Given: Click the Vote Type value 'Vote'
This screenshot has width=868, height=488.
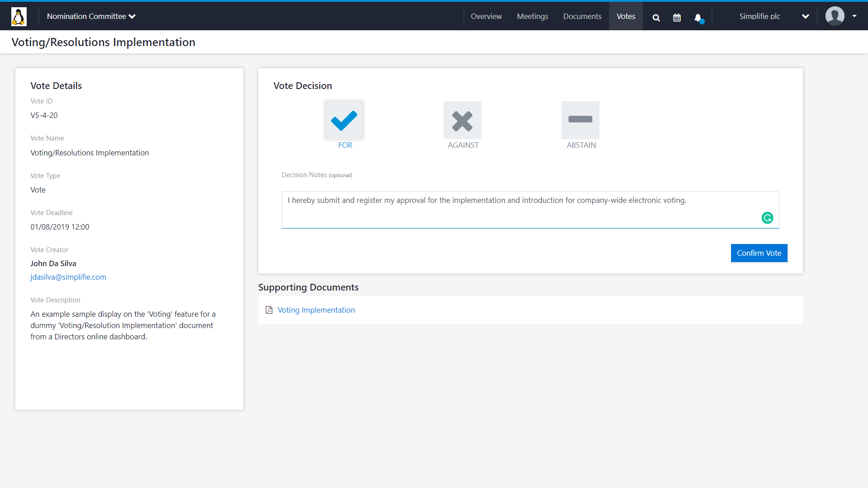Looking at the screenshot, I should (x=38, y=190).
